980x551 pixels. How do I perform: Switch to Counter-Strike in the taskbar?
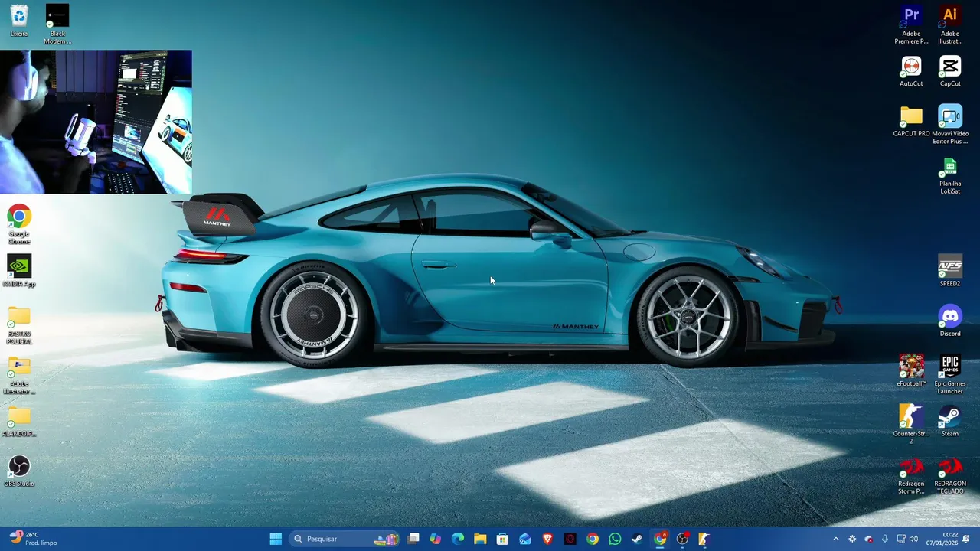click(x=704, y=539)
